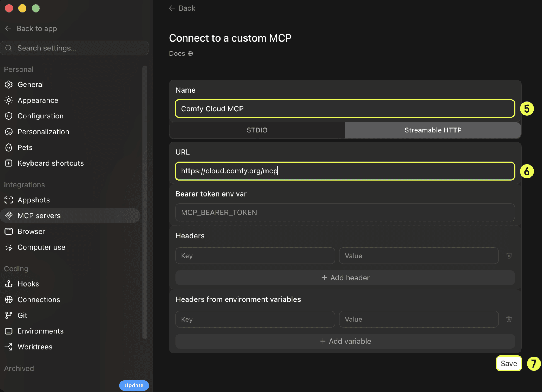The image size is (542, 392).
Task: Click the Add variable button
Action: tap(345, 341)
